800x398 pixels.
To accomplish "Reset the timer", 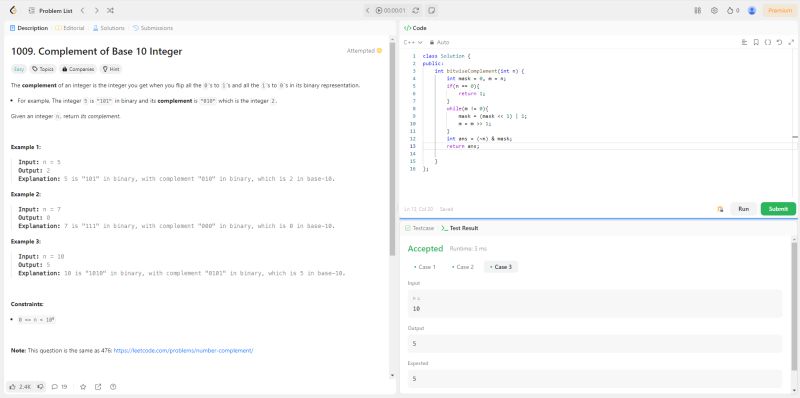I will (x=416, y=10).
